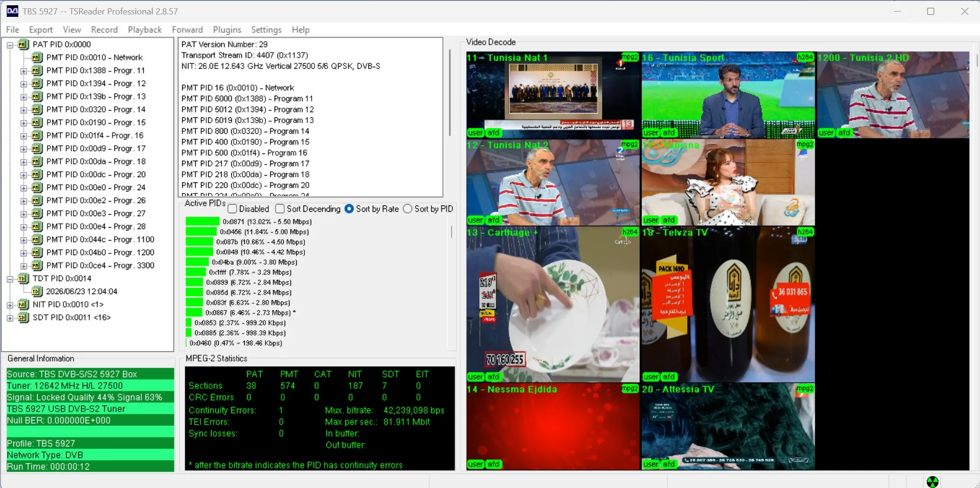The image size is (980, 488).
Task: Expand the Progr. 14 PMT node
Action: 24,110
